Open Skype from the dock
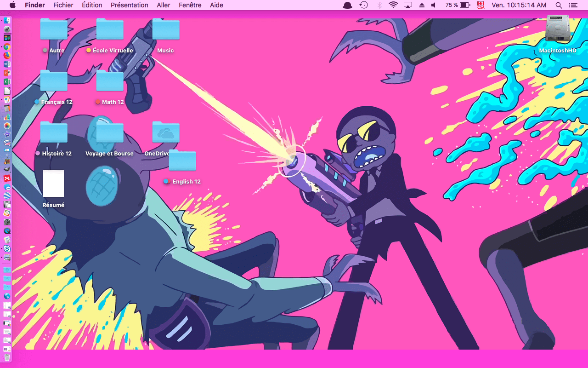 [x=7, y=249]
